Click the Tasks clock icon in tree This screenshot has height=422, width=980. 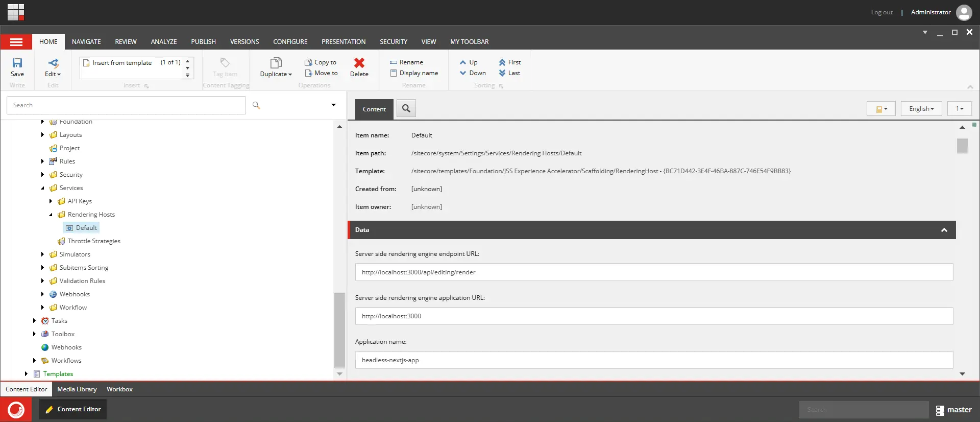click(45, 321)
